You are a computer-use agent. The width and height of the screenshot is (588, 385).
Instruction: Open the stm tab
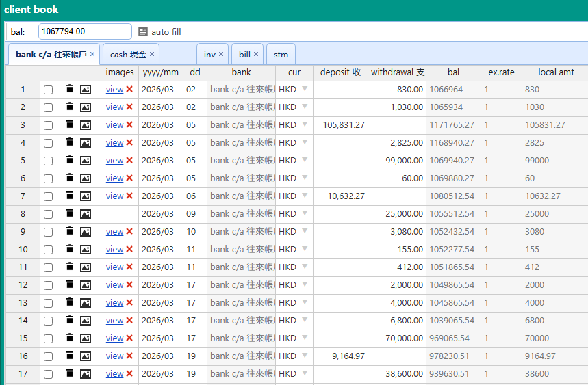pos(281,54)
